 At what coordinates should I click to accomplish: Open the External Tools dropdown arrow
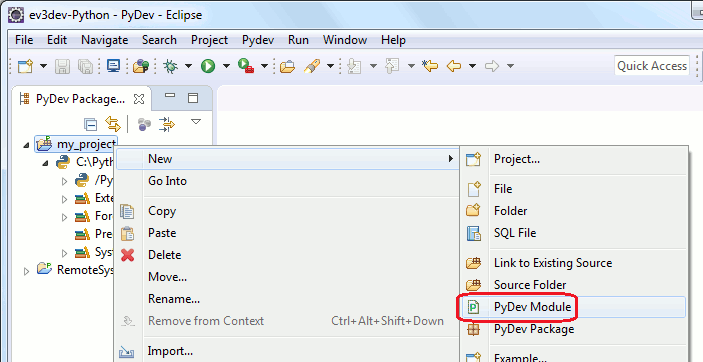(x=265, y=66)
